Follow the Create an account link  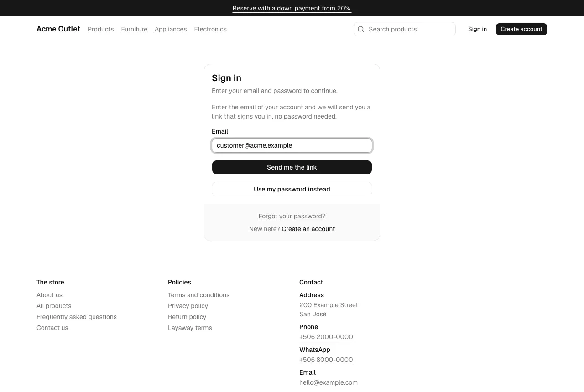[x=308, y=229]
